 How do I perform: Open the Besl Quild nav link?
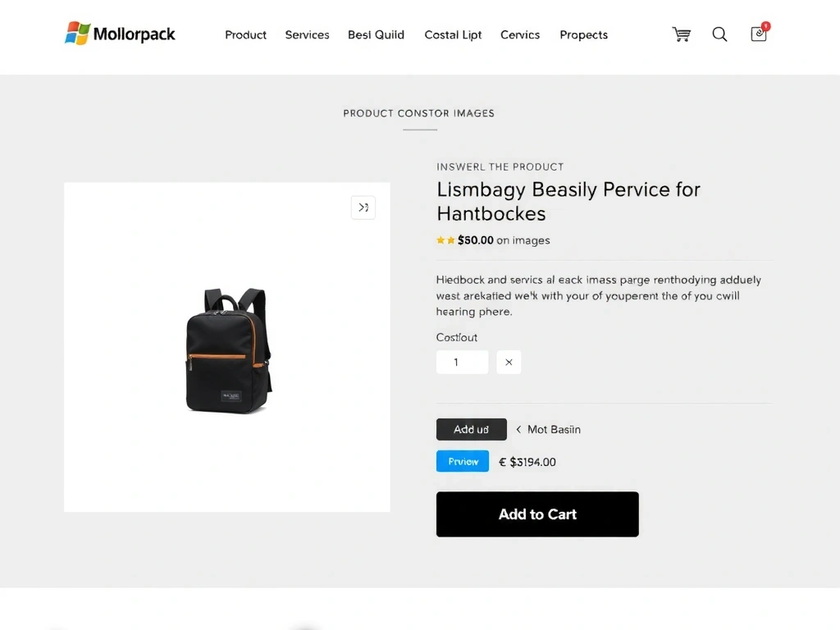click(376, 34)
